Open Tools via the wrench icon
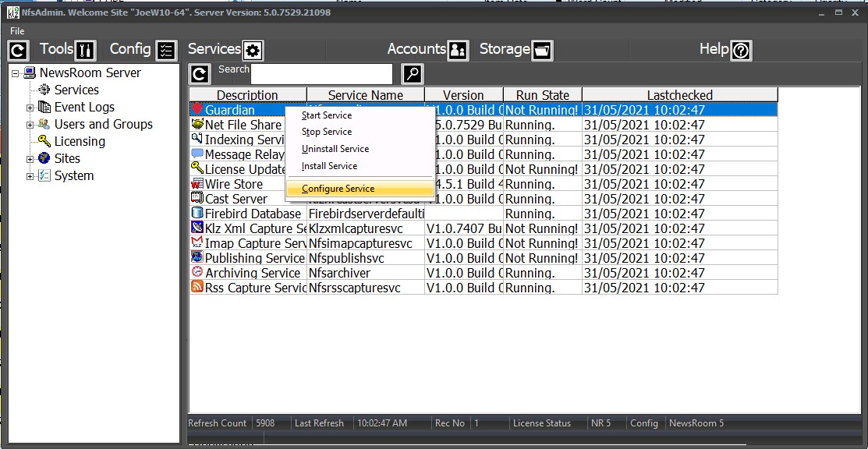This screenshot has height=449, width=868. [85, 51]
